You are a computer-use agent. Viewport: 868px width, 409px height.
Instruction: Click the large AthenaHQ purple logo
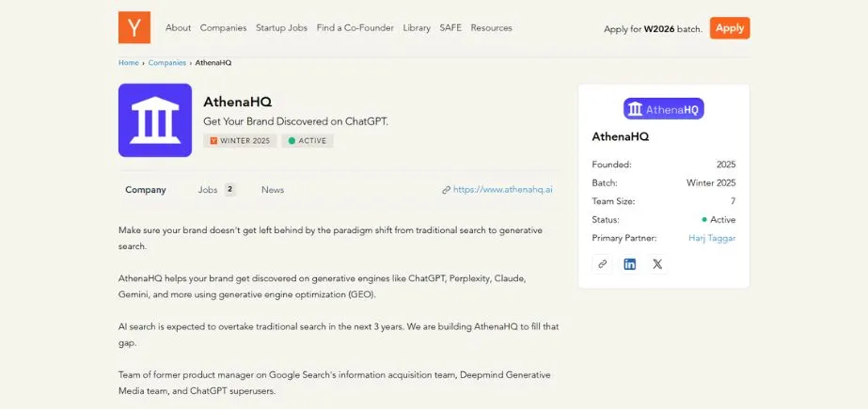click(155, 120)
